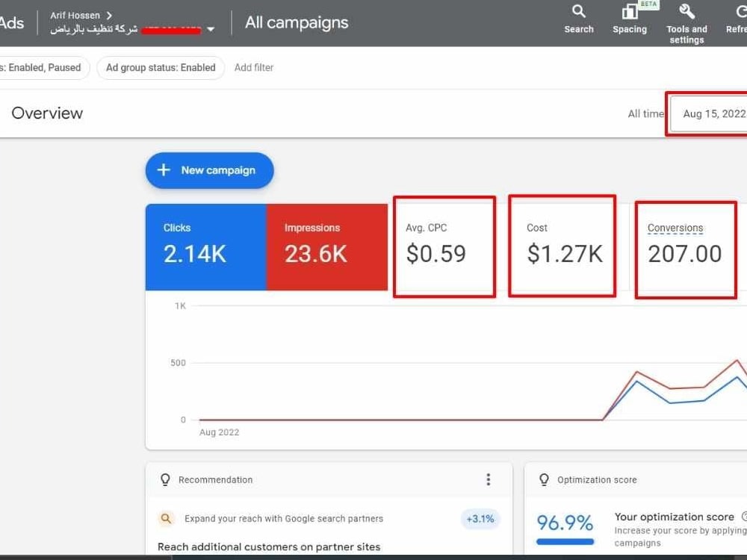This screenshot has height=560, width=747.
Task: Edit the Enabled, Paused status filter chip
Action: click(x=43, y=68)
